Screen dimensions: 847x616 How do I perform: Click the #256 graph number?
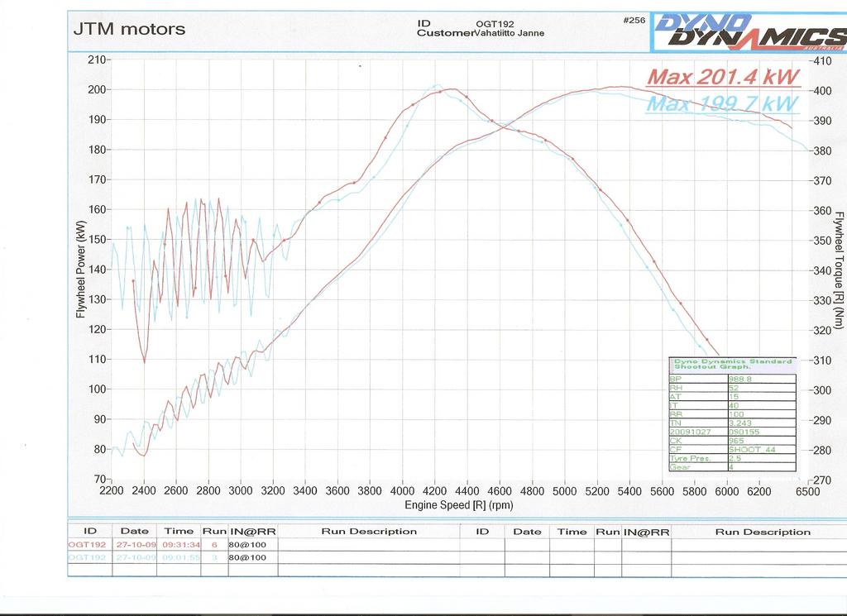tap(634, 21)
